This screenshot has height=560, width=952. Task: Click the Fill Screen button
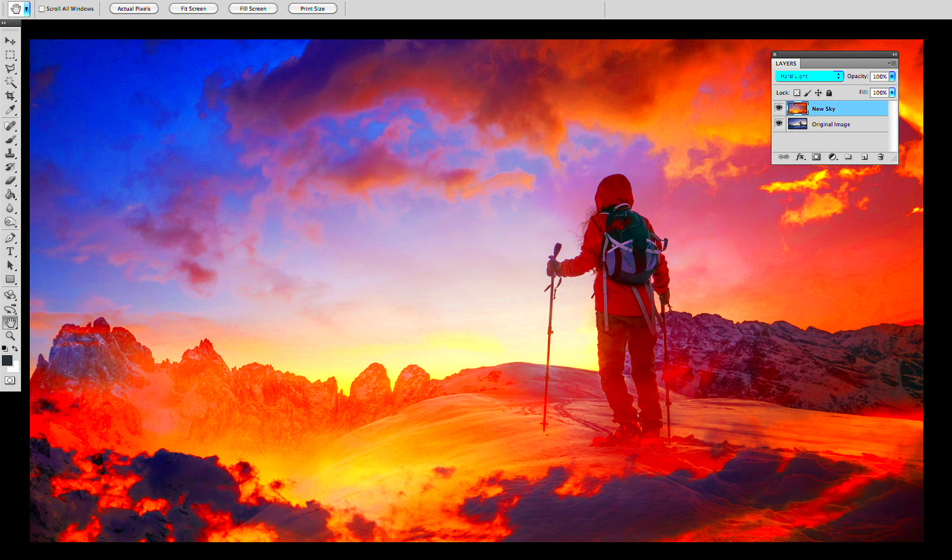click(253, 9)
